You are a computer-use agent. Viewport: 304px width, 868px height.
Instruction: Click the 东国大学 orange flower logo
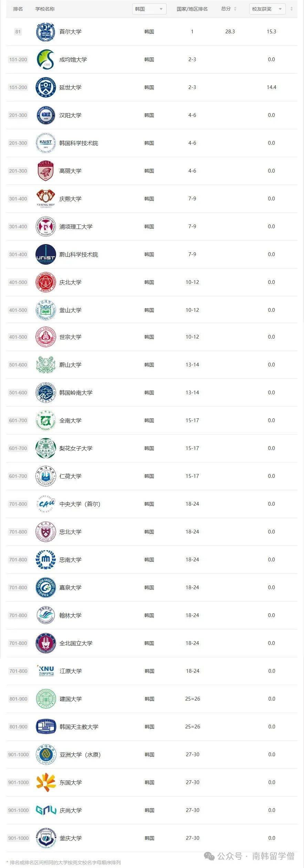pyautogui.click(x=46, y=782)
